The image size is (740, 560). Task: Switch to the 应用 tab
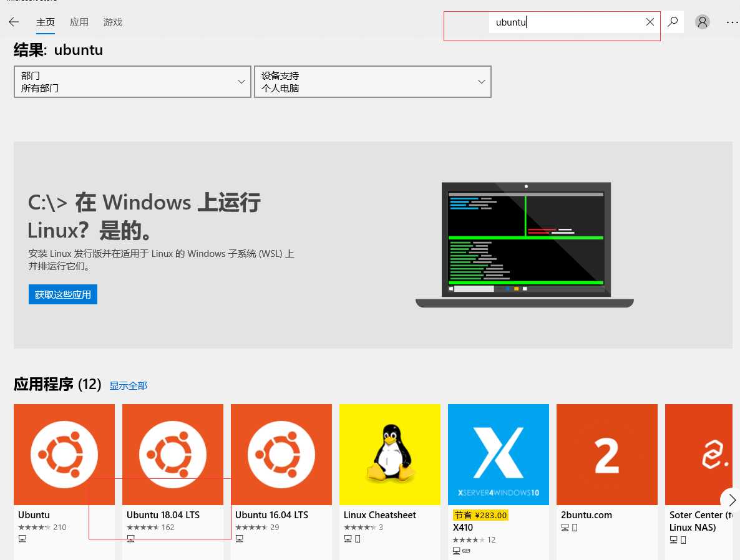tap(79, 22)
